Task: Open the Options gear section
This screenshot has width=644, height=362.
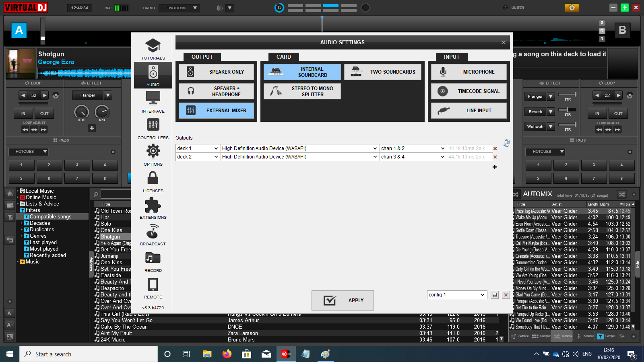Action: pos(153,155)
